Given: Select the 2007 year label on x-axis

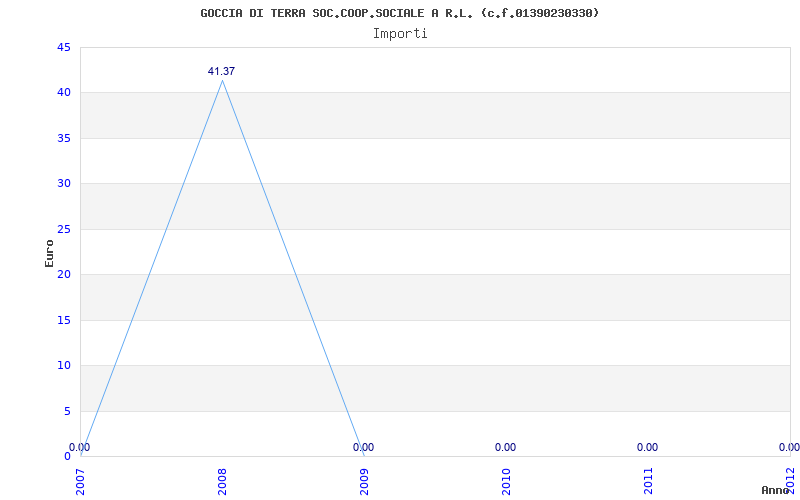Looking at the screenshot, I should 80,482.
